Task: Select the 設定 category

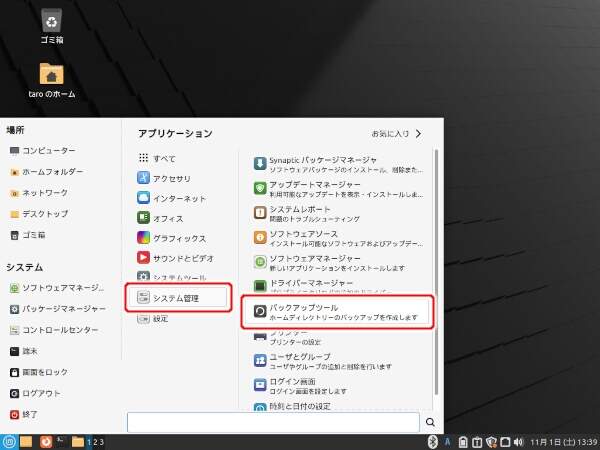Action: 152,318
